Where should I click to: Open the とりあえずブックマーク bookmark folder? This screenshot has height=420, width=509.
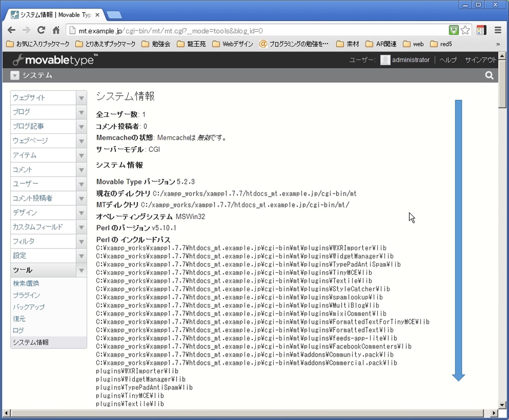(x=106, y=44)
